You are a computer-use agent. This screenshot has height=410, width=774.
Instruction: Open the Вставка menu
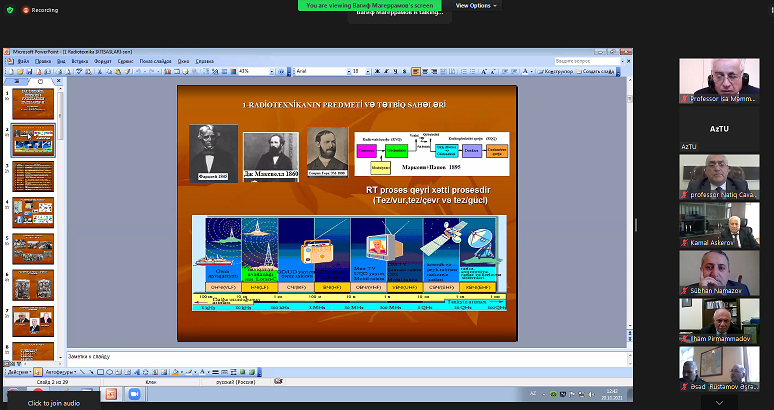[79, 62]
